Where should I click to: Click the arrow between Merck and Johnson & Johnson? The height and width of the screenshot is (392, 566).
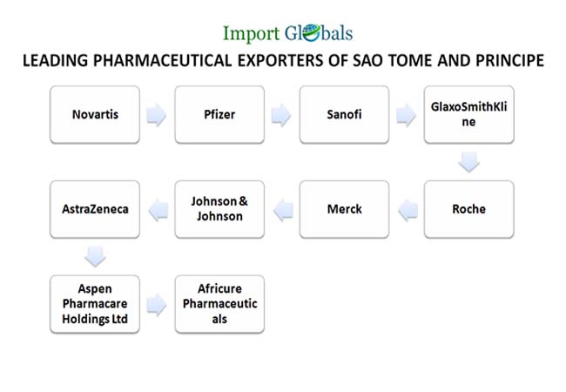[x=281, y=209]
